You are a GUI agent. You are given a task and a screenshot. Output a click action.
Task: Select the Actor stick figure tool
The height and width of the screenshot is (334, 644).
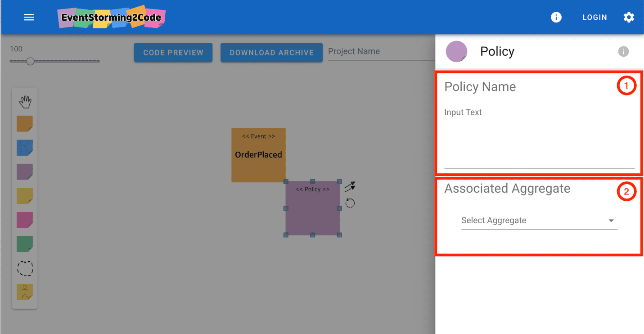pos(25,292)
